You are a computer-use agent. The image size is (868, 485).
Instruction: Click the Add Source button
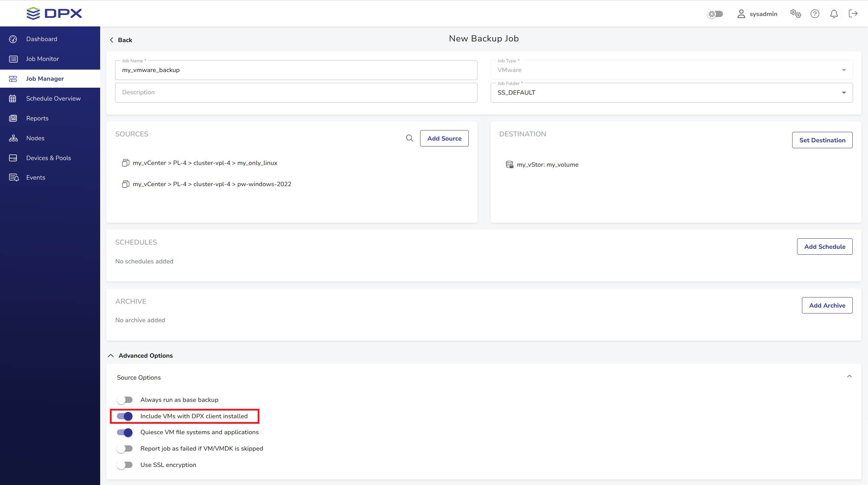pos(444,138)
